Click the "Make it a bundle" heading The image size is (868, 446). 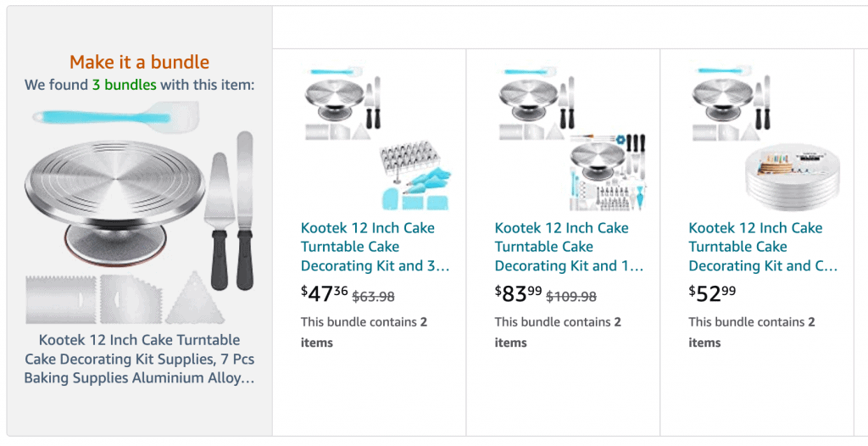click(x=139, y=62)
